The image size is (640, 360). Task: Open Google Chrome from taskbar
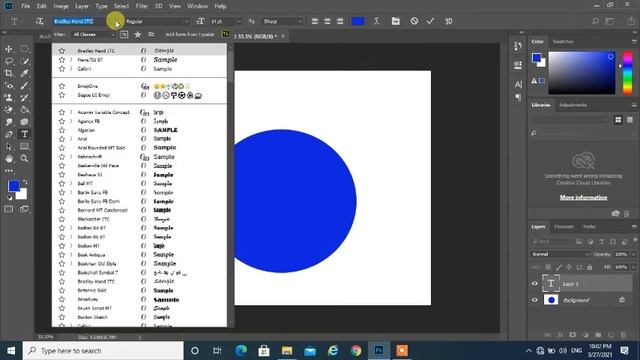point(356,351)
